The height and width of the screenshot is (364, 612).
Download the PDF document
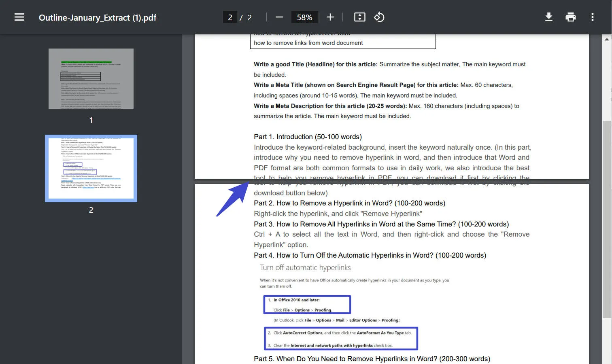pyautogui.click(x=548, y=17)
